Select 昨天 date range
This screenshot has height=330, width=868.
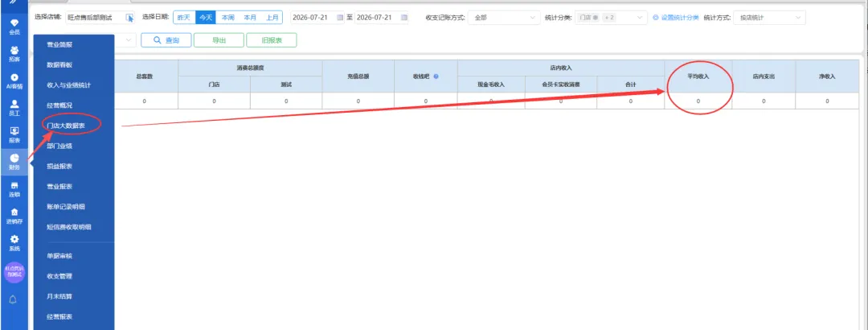click(184, 18)
